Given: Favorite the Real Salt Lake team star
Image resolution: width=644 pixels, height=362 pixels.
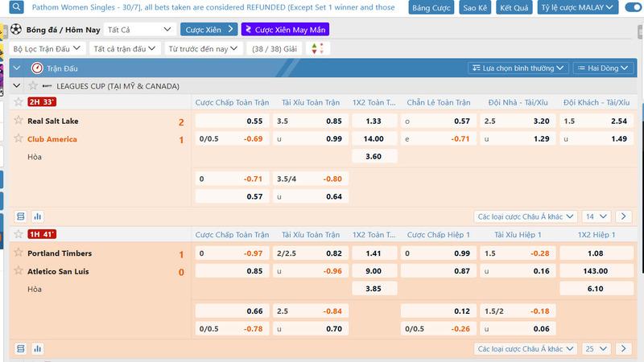Looking at the screenshot, I should 18,121.
